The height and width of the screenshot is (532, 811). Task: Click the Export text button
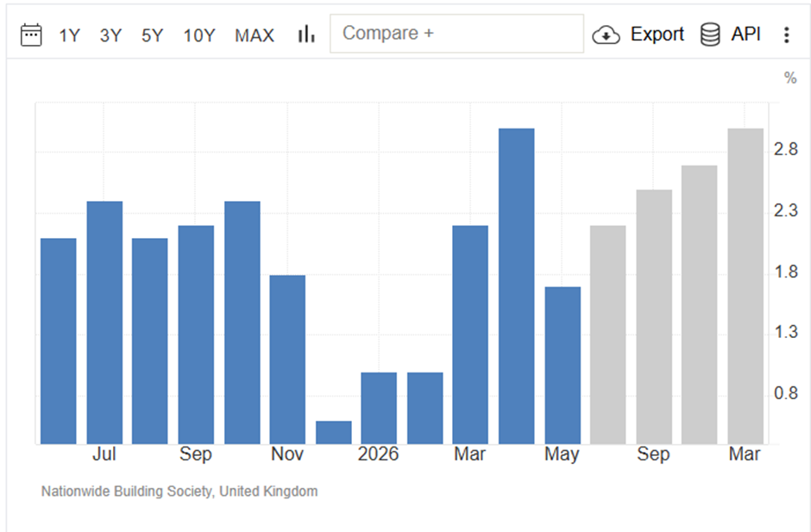(x=657, y=34)
